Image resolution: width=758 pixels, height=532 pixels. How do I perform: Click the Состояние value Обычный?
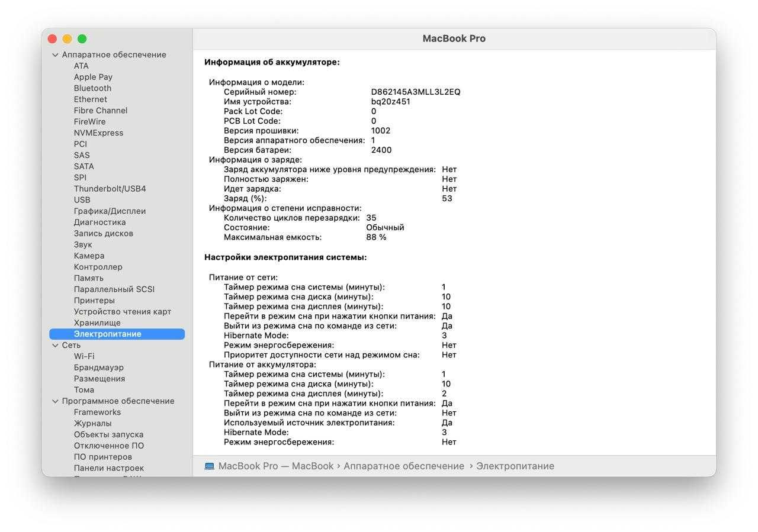385,228
